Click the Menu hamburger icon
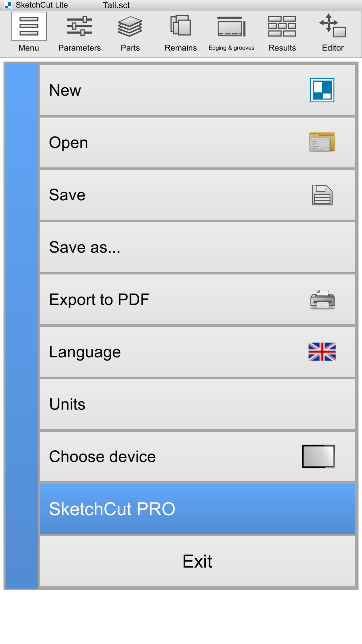 point(29,26)
